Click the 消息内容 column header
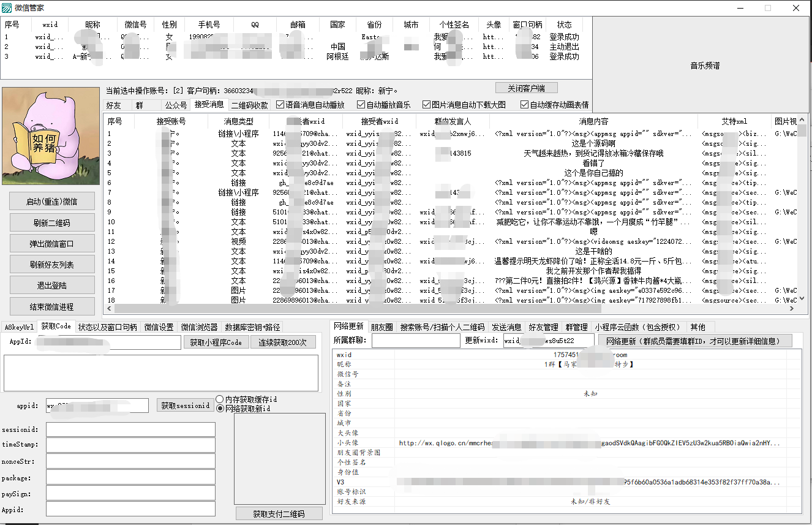This screenshot has height=525, width=812. tap(593, 121)
